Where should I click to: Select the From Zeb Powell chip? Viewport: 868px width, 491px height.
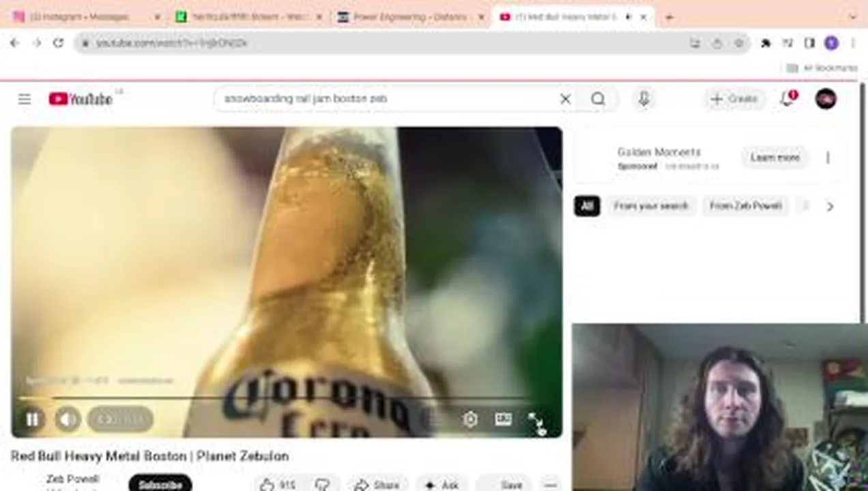point(745,206)
